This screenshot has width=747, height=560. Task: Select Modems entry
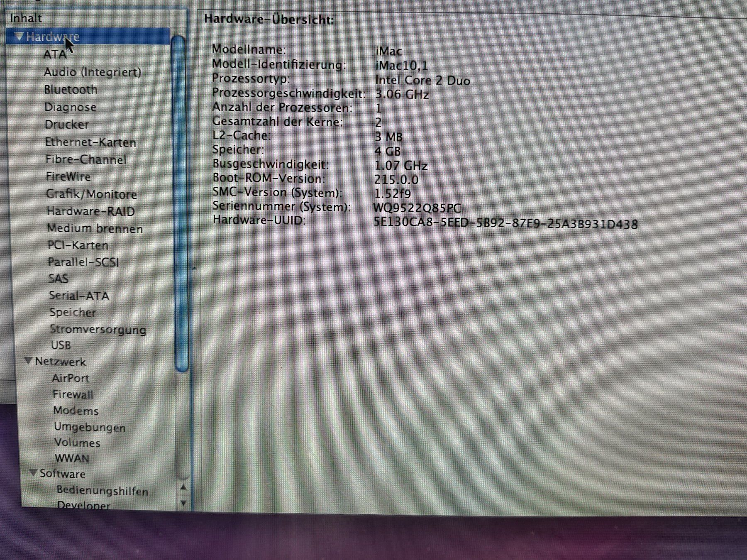[76, 411]
